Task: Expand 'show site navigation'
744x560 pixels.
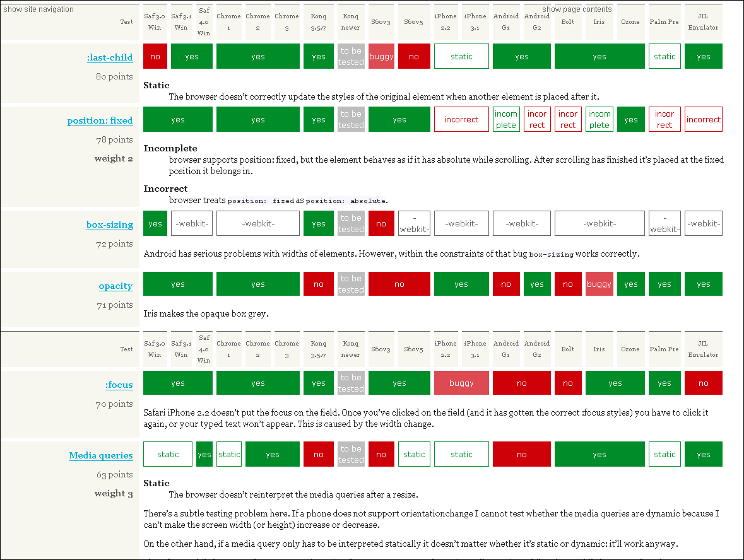Action: 38,9
